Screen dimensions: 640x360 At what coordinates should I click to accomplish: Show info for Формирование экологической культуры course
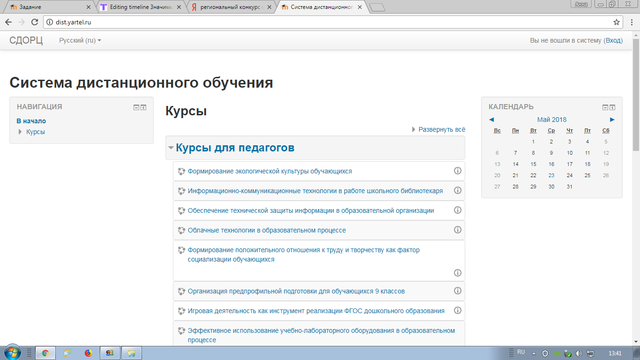(458, 171)
